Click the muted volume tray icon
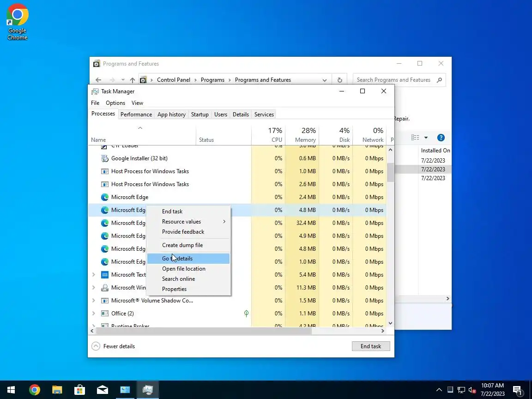This screenshot has width=532, height=399. (x=472, y=390)
